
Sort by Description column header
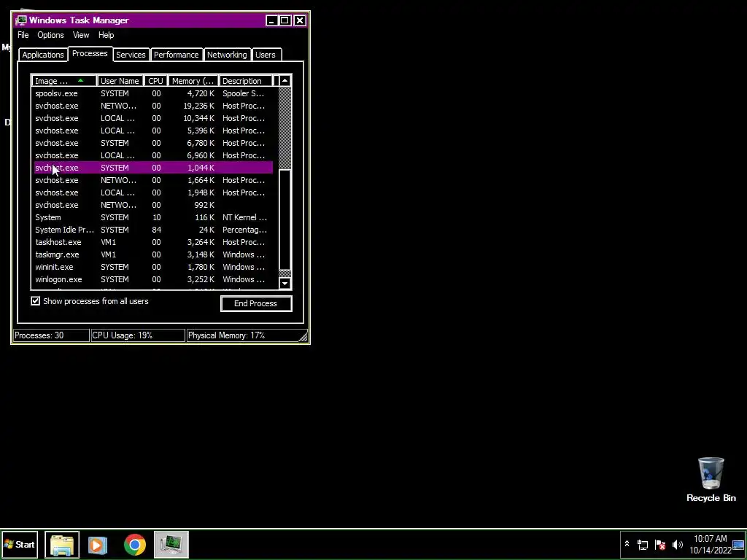[246, 81]
